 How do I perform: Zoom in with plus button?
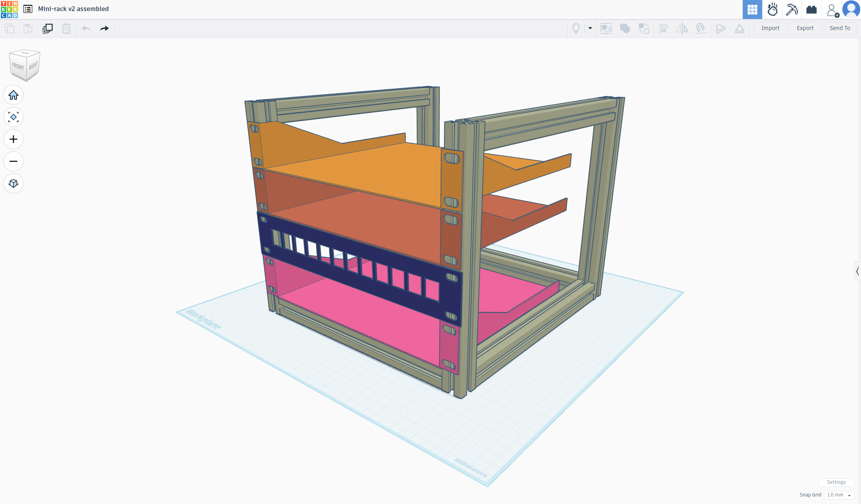pyautogui.click(x=13, y=140)
